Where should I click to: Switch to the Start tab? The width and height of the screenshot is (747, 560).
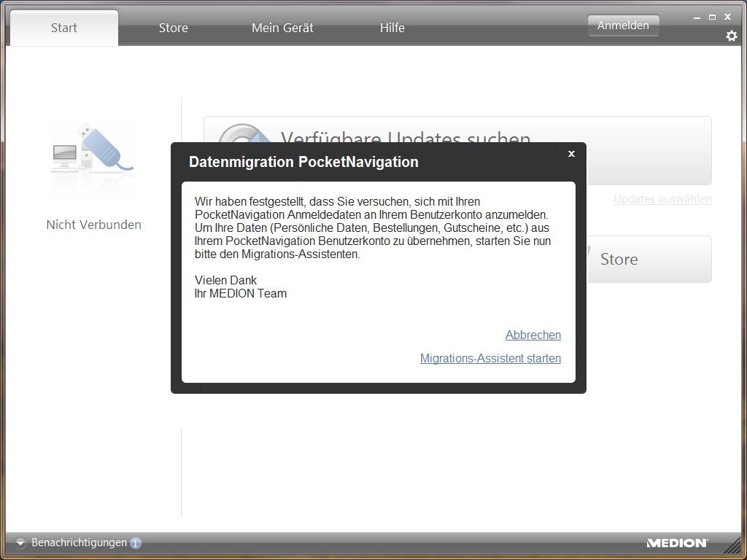tap(64, 28)
